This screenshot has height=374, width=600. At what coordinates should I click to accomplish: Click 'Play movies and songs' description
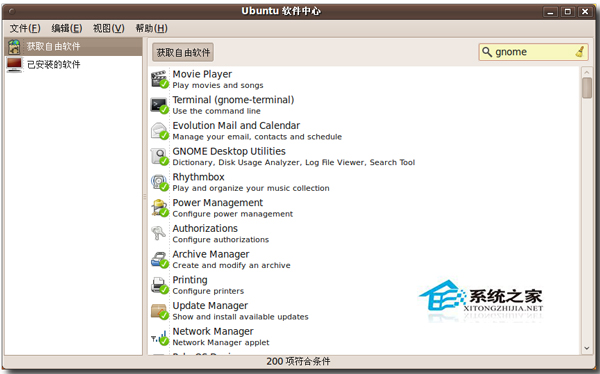[218, 85]
